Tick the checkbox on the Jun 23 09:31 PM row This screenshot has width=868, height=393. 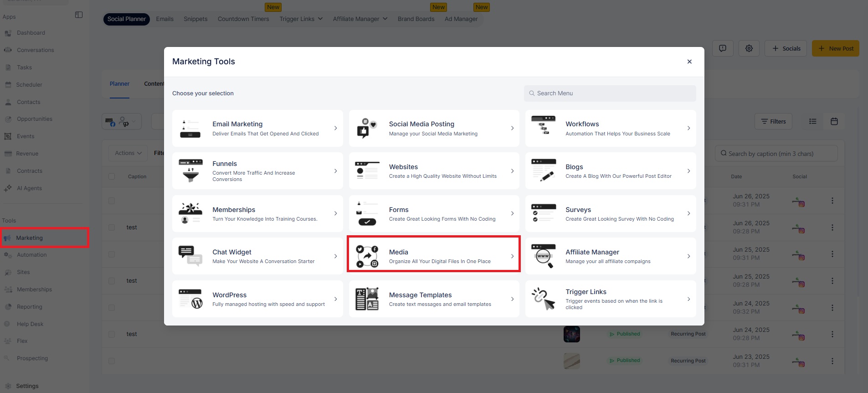point(112,361)
